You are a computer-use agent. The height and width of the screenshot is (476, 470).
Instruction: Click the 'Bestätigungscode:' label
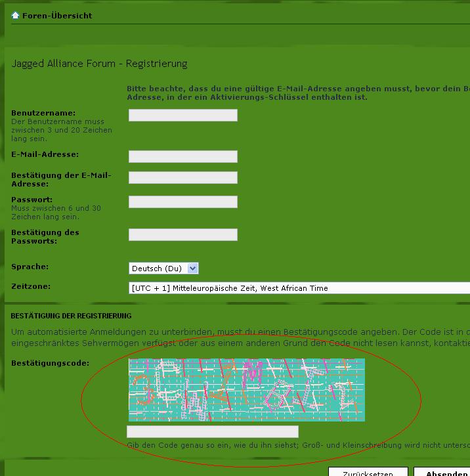click(51, 363)
